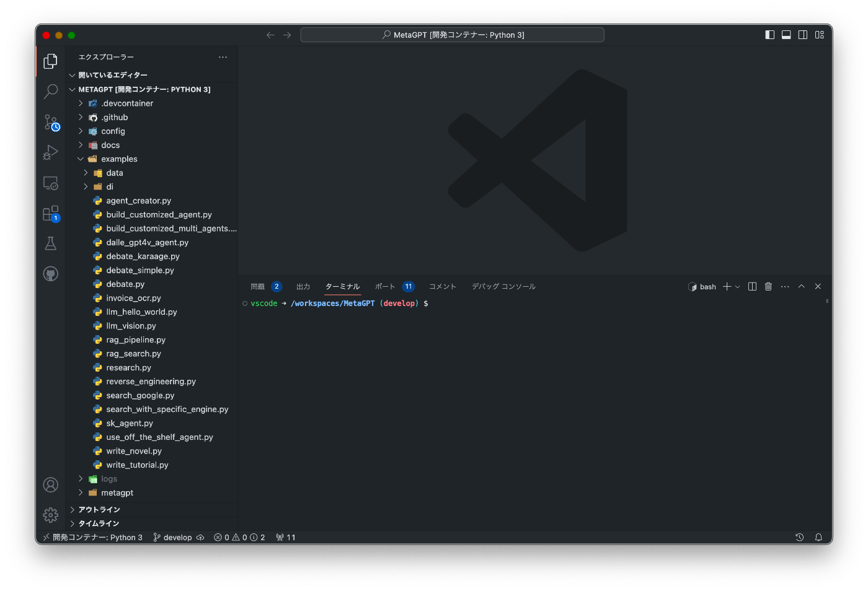
Task: Expand the di folder
Action: [152, 186]
